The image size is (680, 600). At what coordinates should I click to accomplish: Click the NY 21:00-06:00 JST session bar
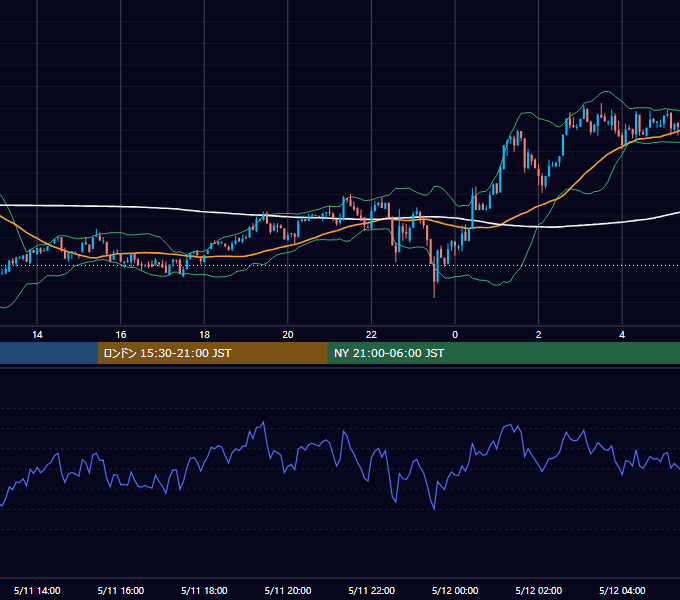coord(503,353)
